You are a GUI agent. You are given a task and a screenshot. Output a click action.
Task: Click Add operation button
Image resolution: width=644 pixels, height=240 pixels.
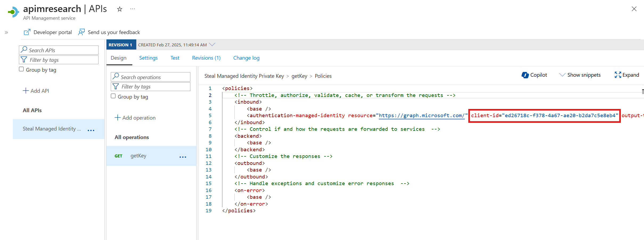point(135,118)
